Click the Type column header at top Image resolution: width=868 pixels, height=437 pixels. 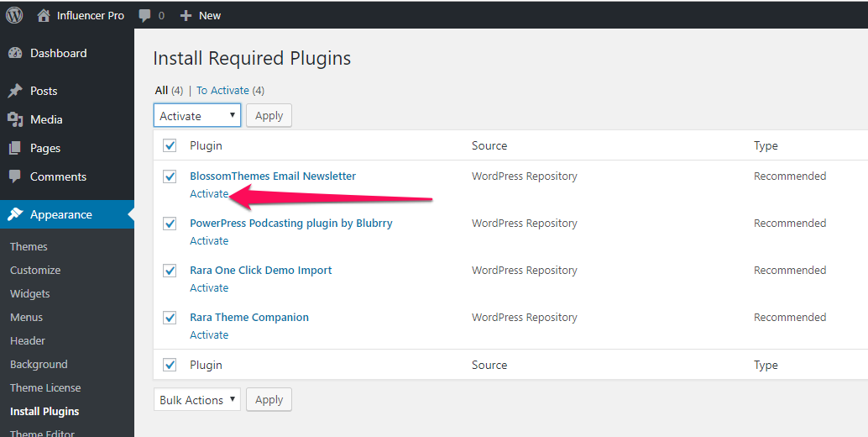(766, 145)
